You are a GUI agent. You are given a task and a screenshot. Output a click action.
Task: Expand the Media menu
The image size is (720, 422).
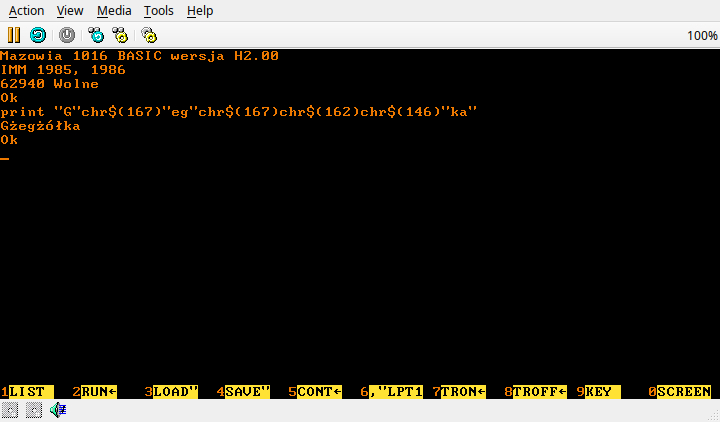[x=114, y=11]
